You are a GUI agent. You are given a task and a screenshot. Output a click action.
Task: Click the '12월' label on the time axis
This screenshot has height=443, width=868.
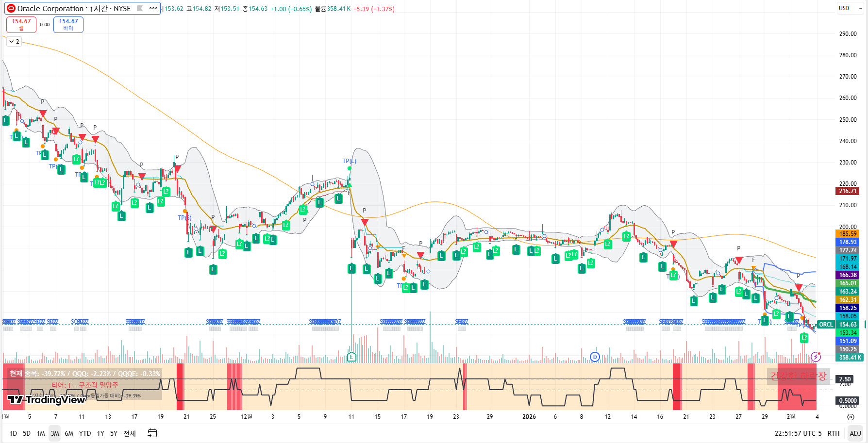pyautogui.click(x=247, y=417)
